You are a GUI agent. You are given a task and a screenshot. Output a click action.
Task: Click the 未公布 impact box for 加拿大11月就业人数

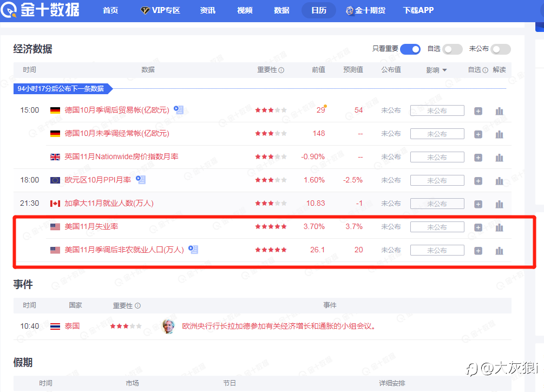click(437, 204)
